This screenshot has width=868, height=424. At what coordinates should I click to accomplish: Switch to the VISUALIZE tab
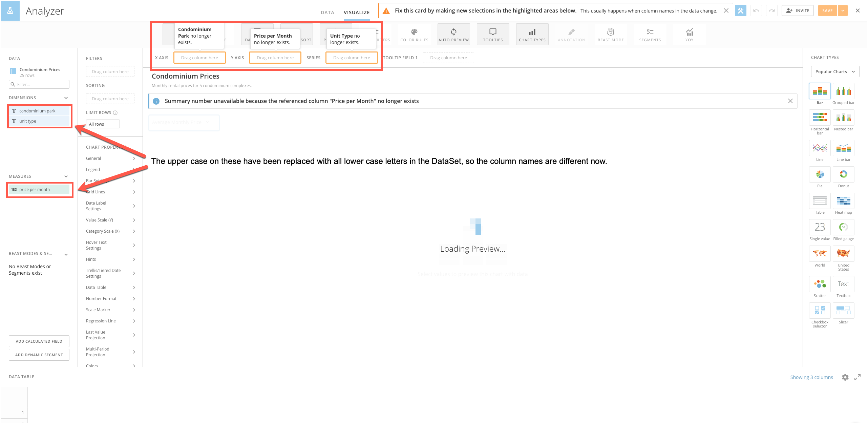[x=357, y=13]
